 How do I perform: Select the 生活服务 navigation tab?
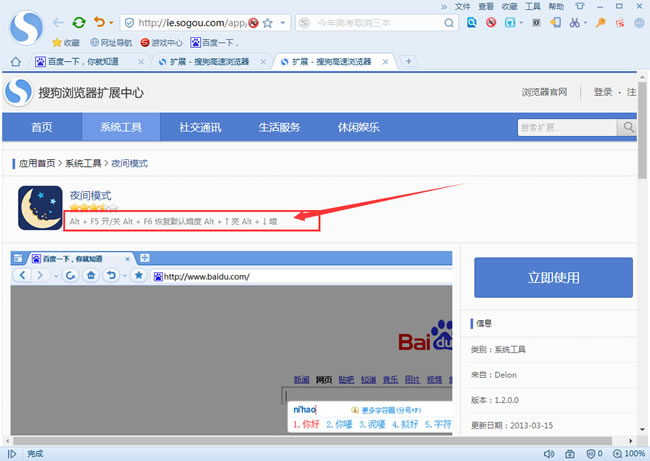(x=279, y=127)
